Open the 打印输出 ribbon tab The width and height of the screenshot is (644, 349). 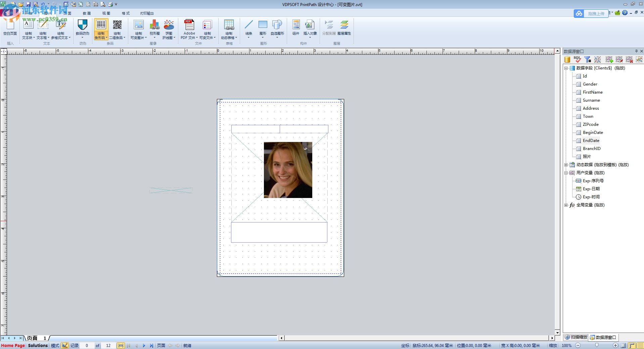pos(147,13)
